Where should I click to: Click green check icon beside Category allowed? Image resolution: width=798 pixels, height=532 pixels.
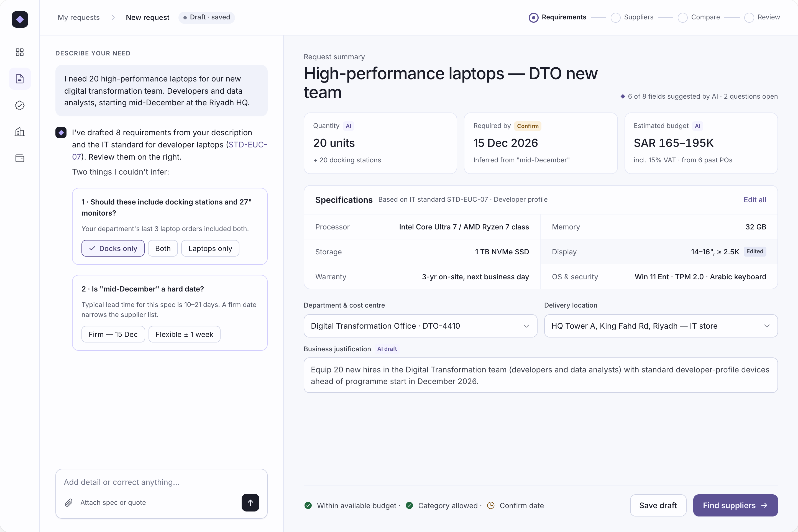410,505
